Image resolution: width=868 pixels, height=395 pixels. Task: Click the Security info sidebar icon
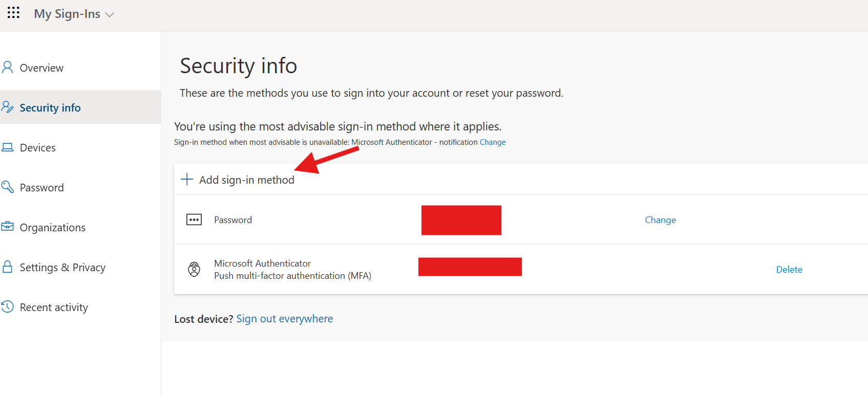click(x=7, y=107)
